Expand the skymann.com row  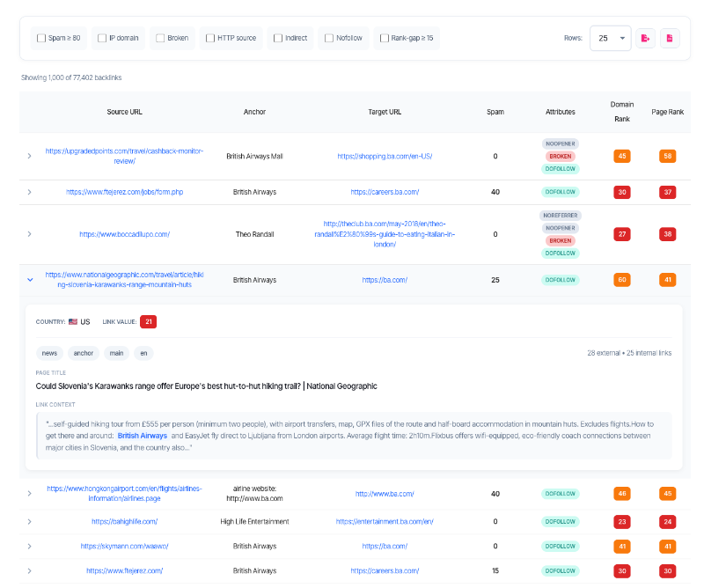coord(30,547)
